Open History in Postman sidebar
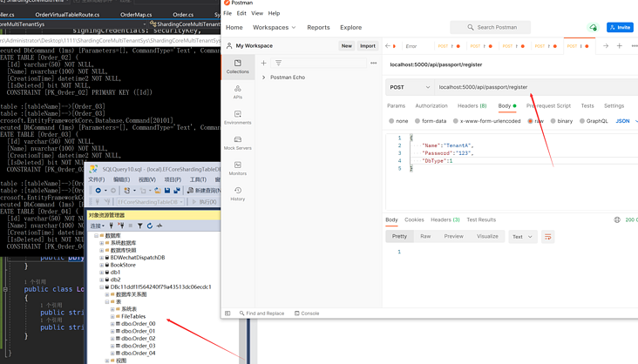Image resolution: width=638 pixels, height=364 pixels. click(237, 193)
